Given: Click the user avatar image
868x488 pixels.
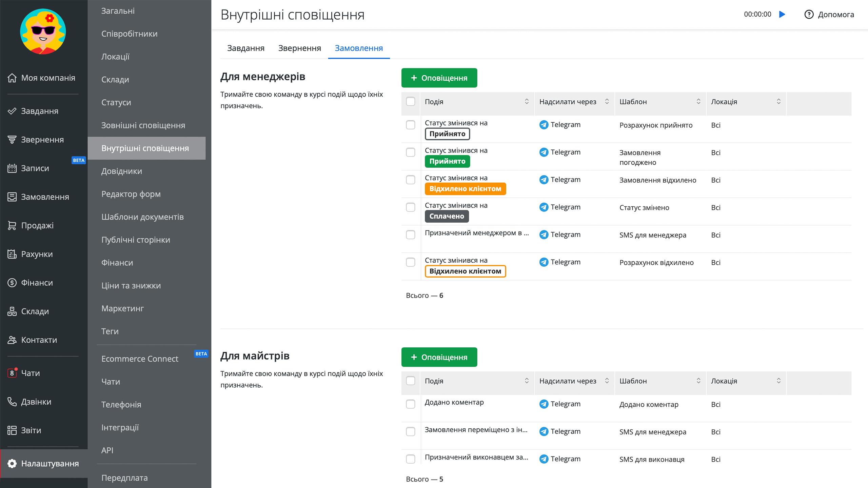Looking at the screenshot, I should (43, 32).
